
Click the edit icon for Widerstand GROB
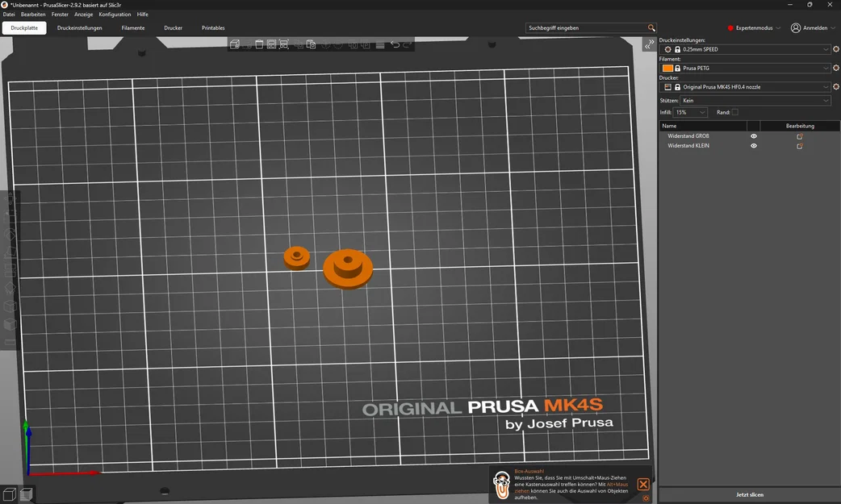pos(800,136)
